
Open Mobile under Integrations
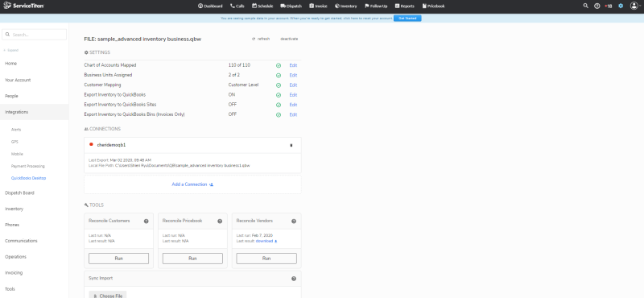(x=17, y=154)
